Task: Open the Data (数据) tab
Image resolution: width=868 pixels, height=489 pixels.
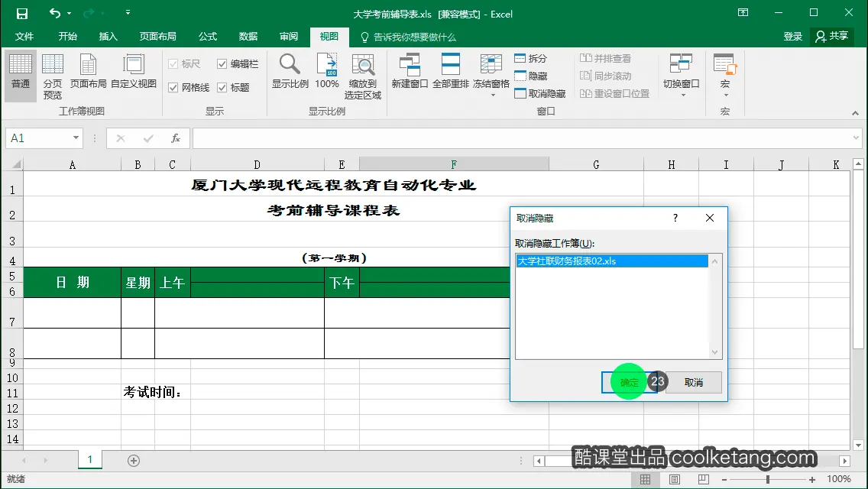Action: pos(248,37)
